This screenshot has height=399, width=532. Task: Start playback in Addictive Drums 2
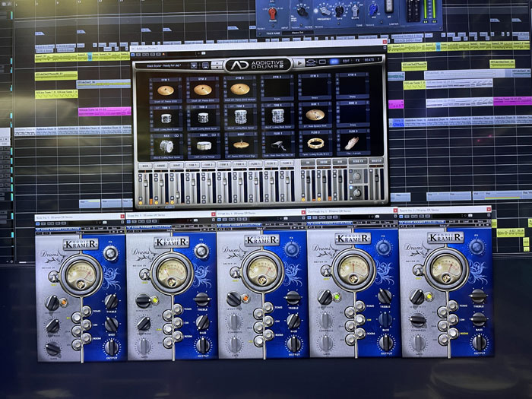299,63
